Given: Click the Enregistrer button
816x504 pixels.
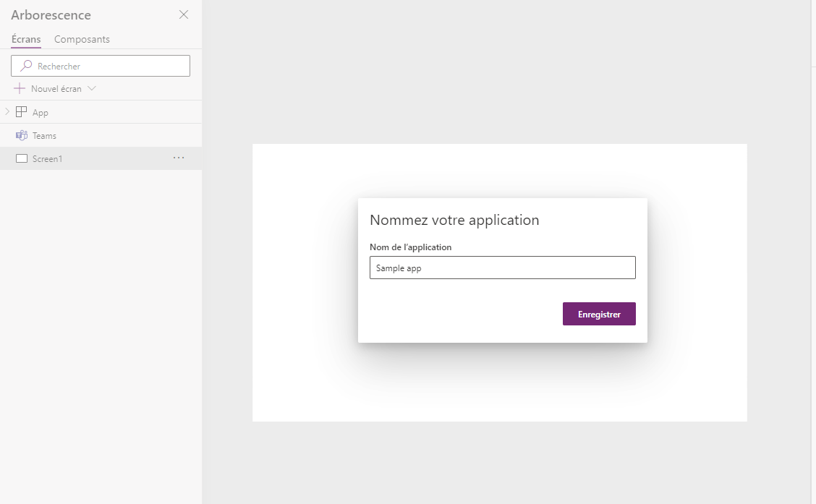Looking at the screenshot, I should click(599, 314).
